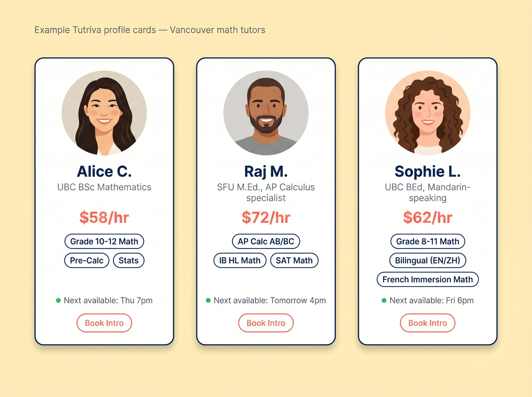
Task: Toggle the Pre-Calc subject tag
Action: (x=86, y=260)
